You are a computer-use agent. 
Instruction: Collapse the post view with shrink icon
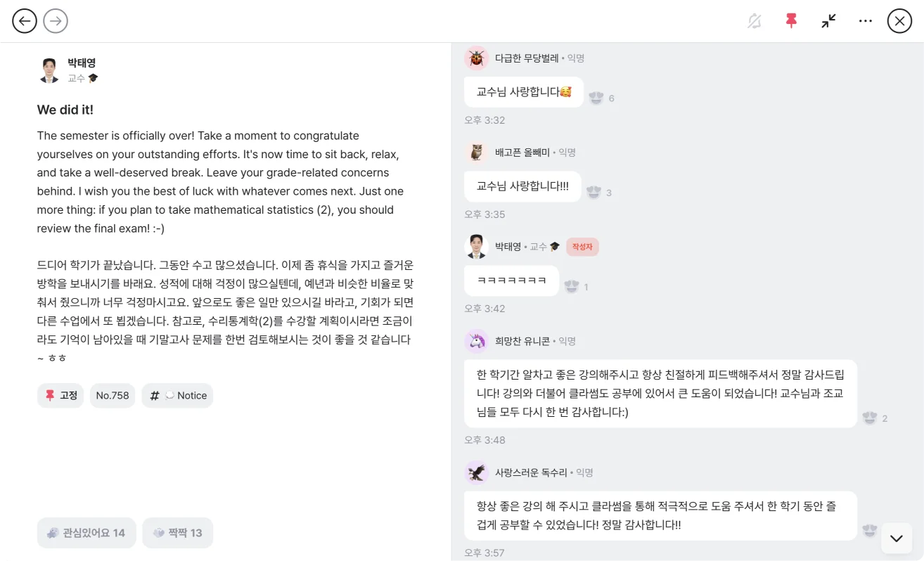pos(828,20)
